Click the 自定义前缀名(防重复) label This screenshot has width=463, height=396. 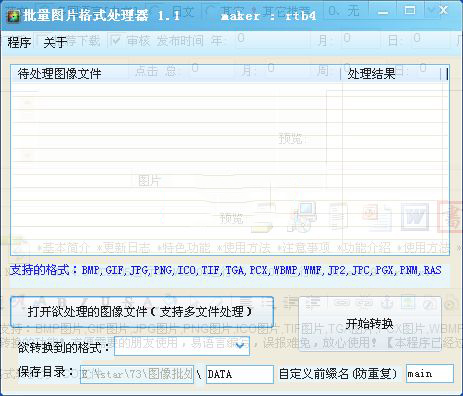tap(338, 374)
